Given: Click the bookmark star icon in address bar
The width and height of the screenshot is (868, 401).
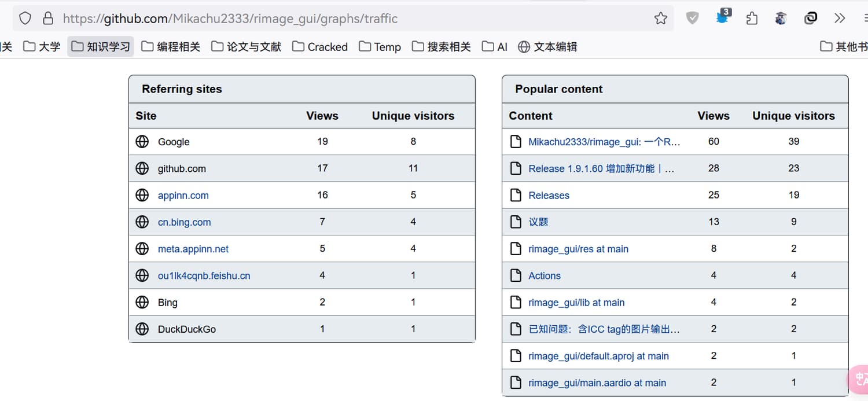Looking at the screenshot, I should pyautogui.click(x=660, y=19).
